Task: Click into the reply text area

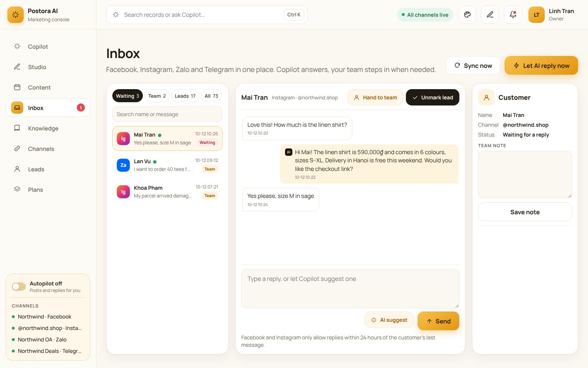Action: click(350, 289)
